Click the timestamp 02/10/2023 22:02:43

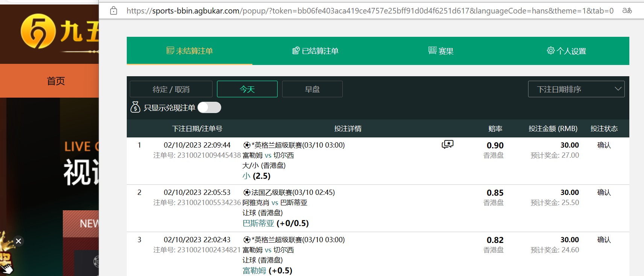pyautogui.click(x=197, y=240)
